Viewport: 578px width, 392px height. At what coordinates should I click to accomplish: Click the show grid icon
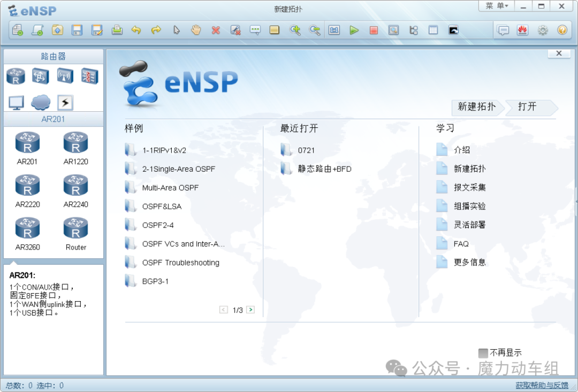433,30
